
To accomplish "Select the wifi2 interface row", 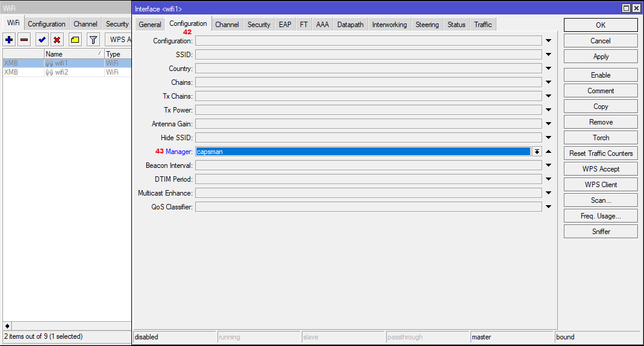I will [61, 72].
